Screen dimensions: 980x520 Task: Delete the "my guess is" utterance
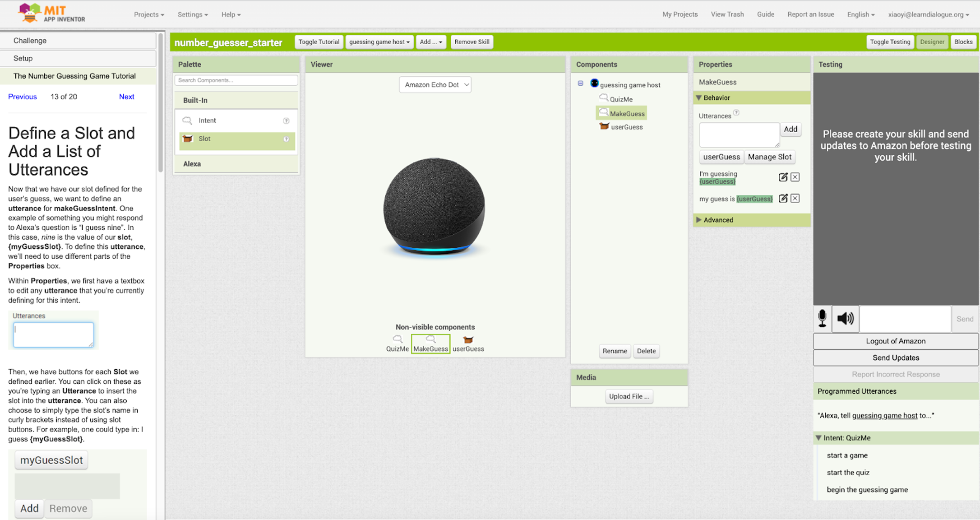[795, 199]
